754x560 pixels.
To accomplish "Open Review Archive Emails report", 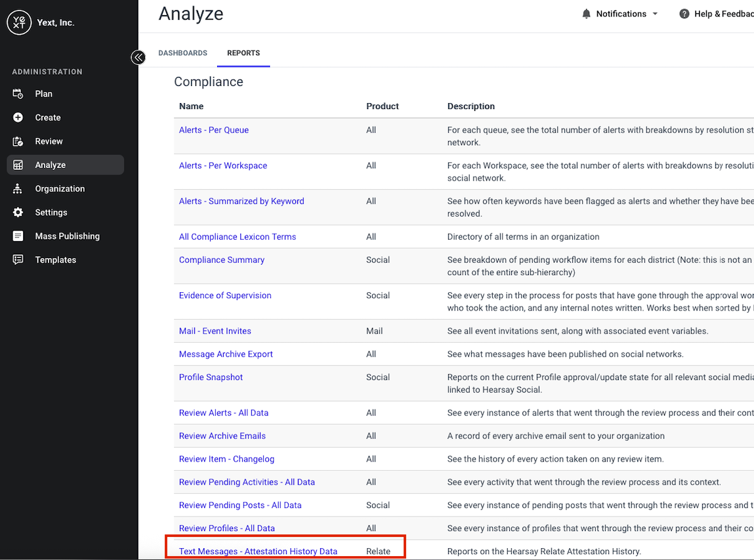I will pyautogui.click(x=222, y=436).
